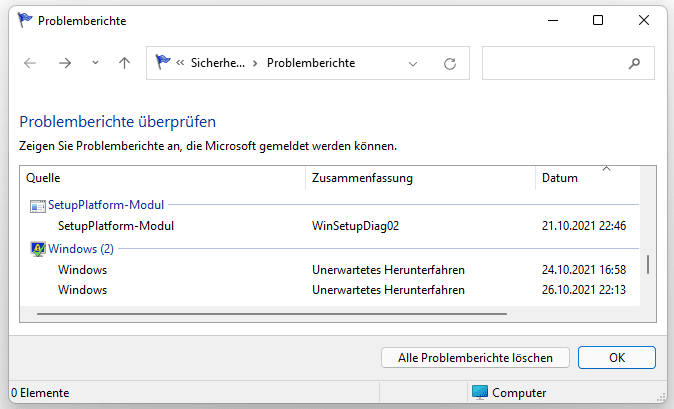Select the date 21.10.2021 22:46
The width and height of the screenshot is (674, 409).
584,226
